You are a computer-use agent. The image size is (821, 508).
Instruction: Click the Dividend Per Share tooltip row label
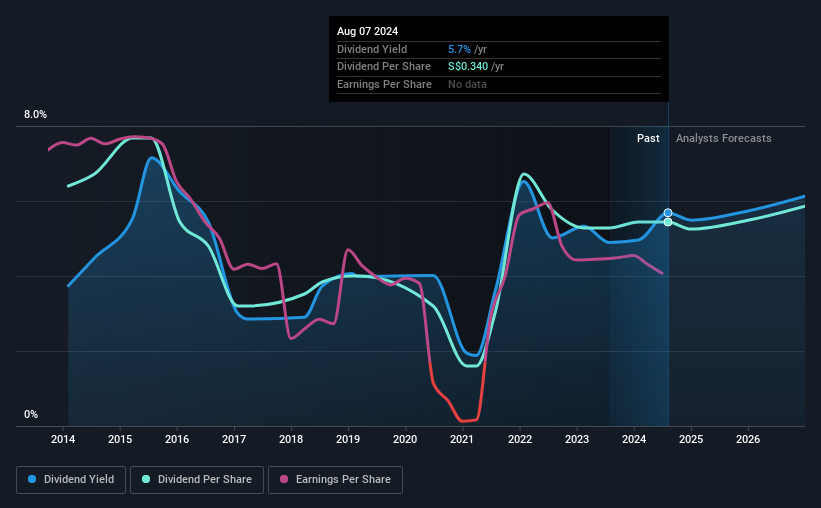tap(384, 67)
